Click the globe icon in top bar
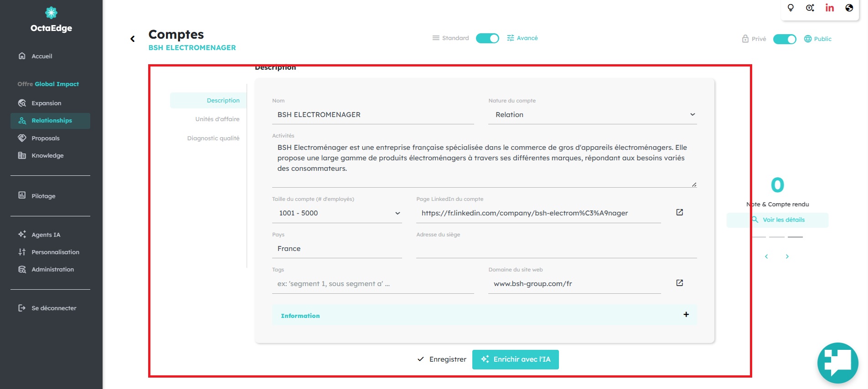The height and width of the screenshot is (389, 868). (849, 8)
